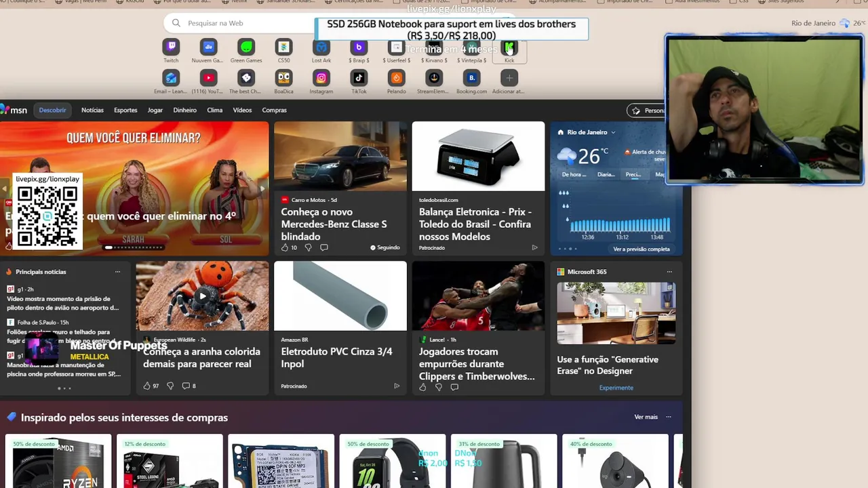
Task: Open the Clima tab
Action: 214,110
